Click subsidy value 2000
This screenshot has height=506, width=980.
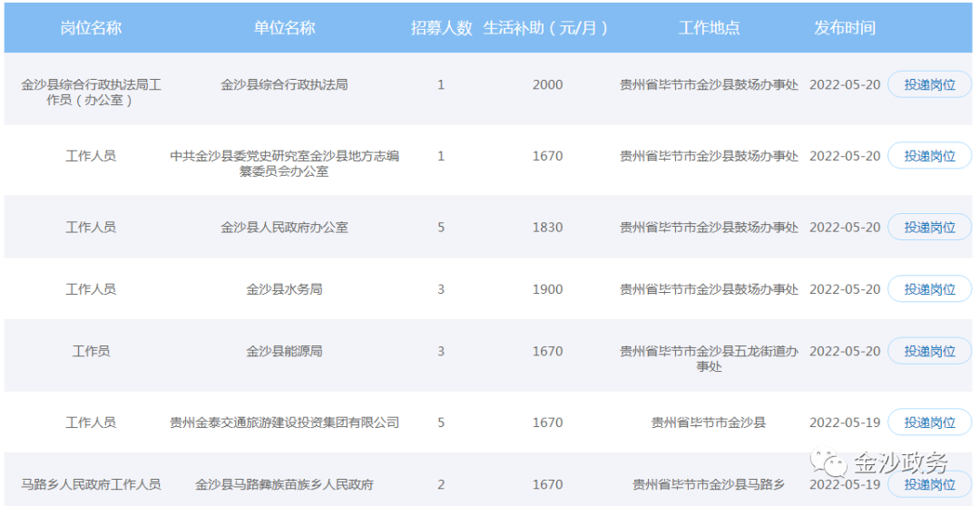[547, 84]
